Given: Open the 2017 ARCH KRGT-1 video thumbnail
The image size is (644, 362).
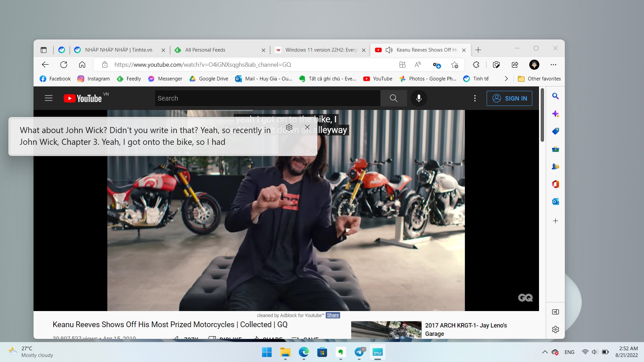Looking at the screenshot, I should point(386,330).
